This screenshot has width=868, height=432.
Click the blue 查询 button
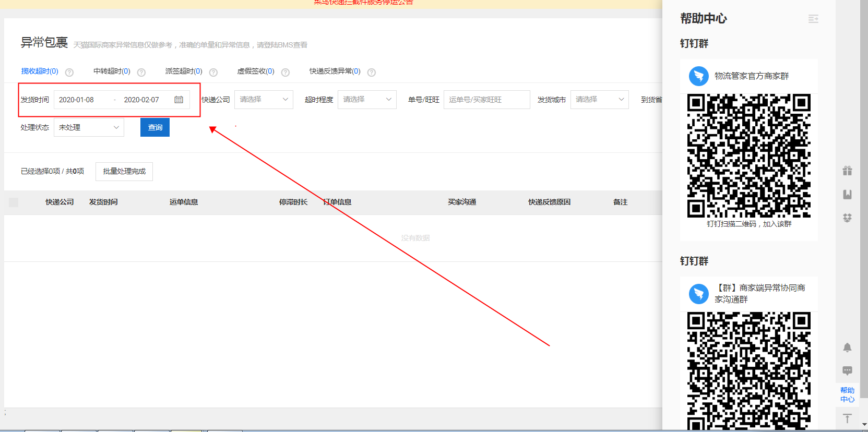[x=155, y=127]
